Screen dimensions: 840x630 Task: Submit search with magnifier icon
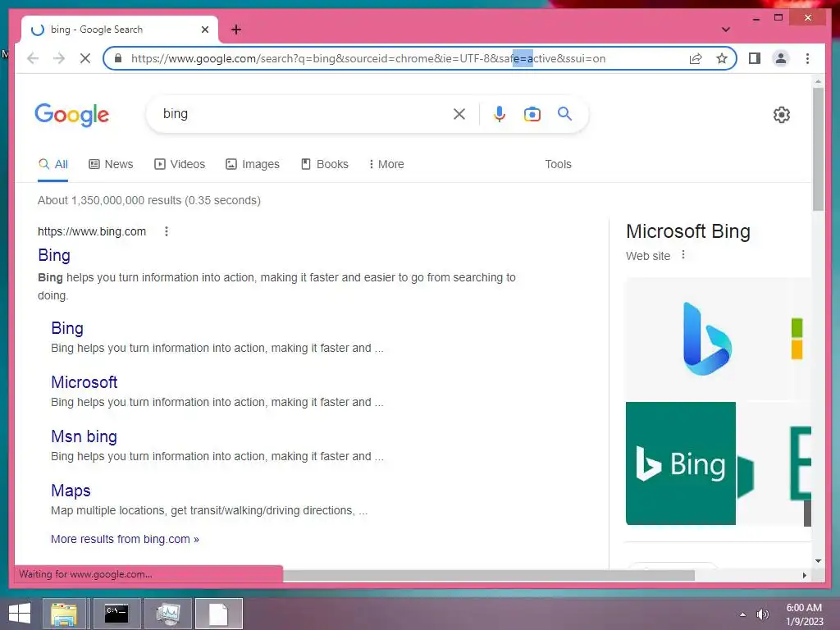pyautogui.click(x=564, y=113)
